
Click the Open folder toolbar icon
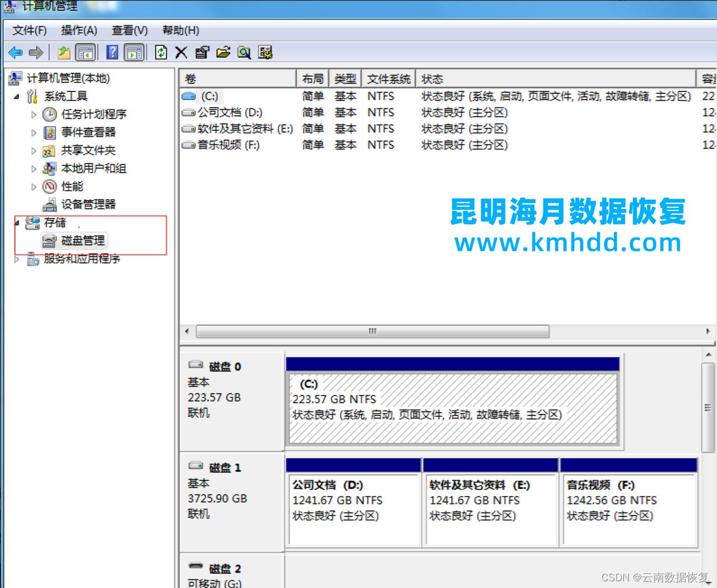pos(223,53)
